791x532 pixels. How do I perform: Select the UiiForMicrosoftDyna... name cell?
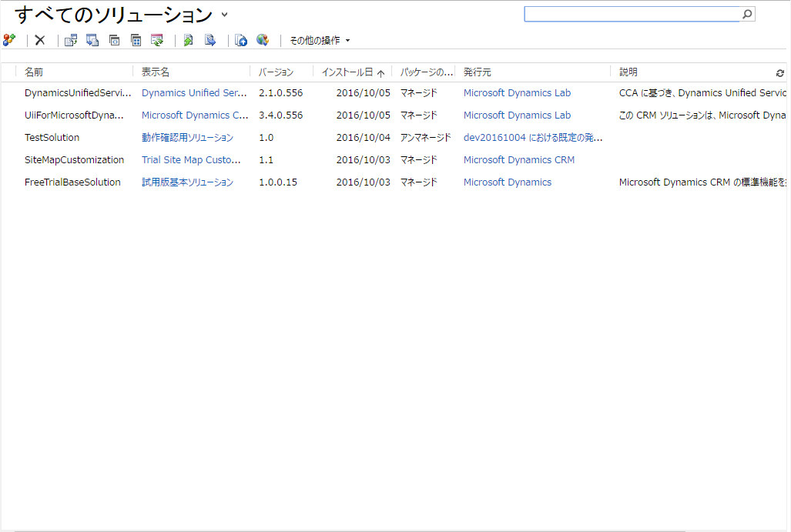click(74, 115)
